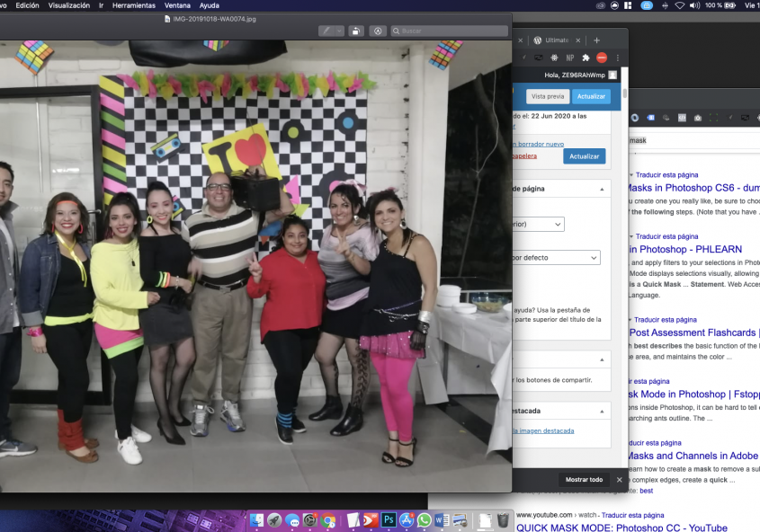The image size is (760, 532).
Task: Open 'Masks and Channels in Adobe' result
Action: point(694,456)
